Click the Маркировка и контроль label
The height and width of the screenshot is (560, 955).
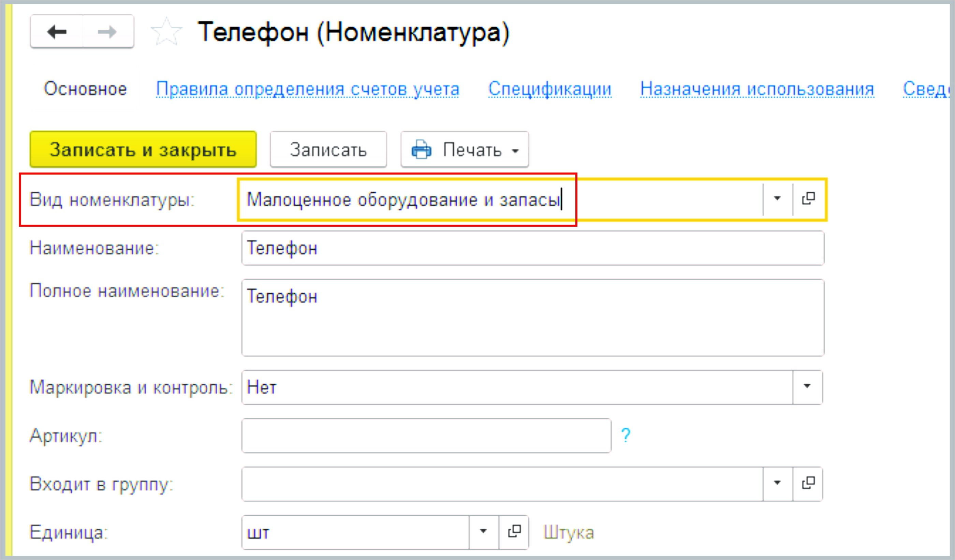[131, 388]
